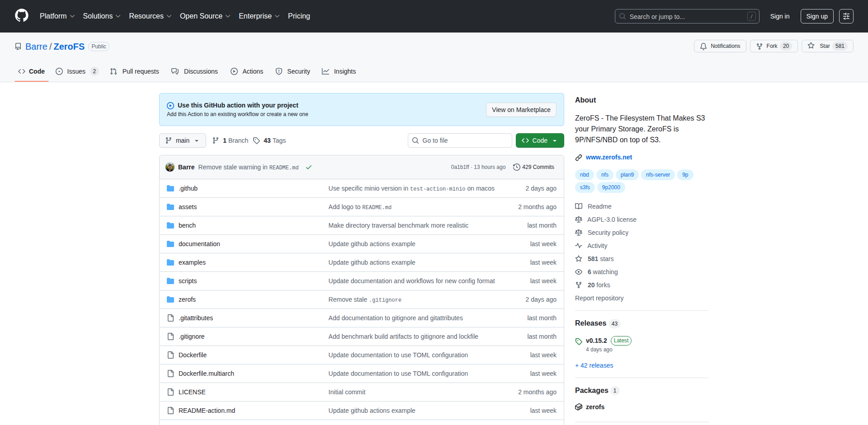Click the Pricing link
868x425 pixels.
tap(299, 16)
